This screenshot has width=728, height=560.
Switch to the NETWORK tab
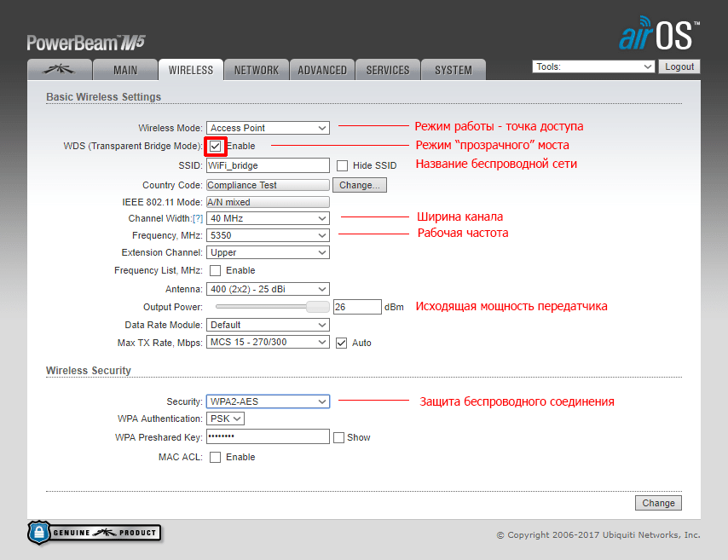[x=257, y=70]
